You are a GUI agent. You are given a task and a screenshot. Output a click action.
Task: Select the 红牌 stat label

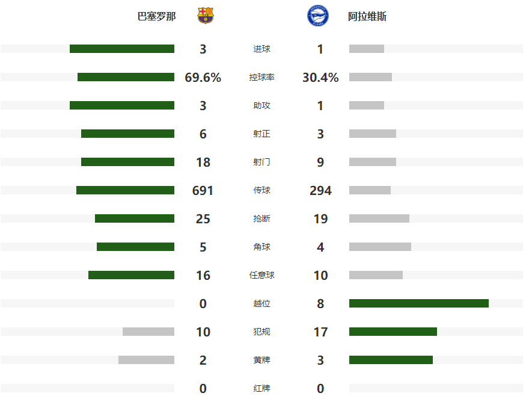pyautogui.click(x=261, y=388)
